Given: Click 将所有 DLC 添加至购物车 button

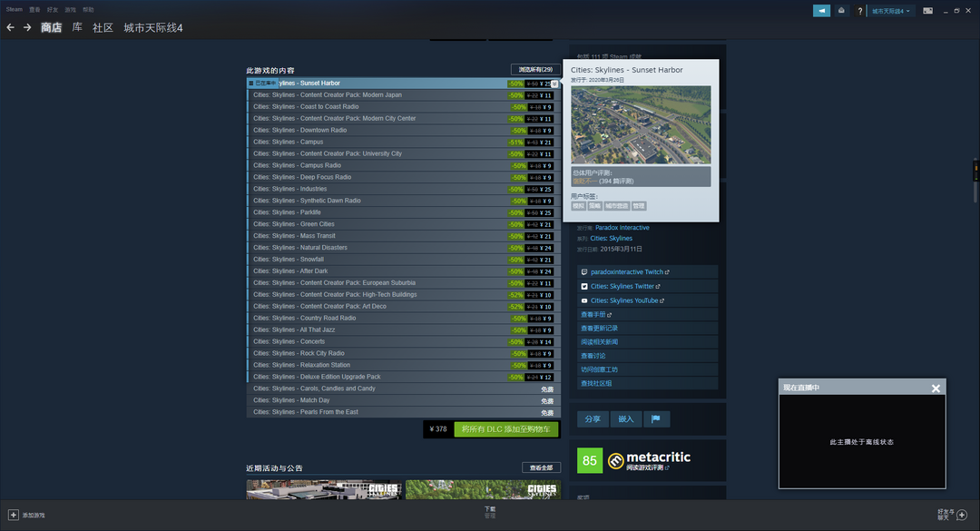Looking at the screenshot, I should 505,429.
